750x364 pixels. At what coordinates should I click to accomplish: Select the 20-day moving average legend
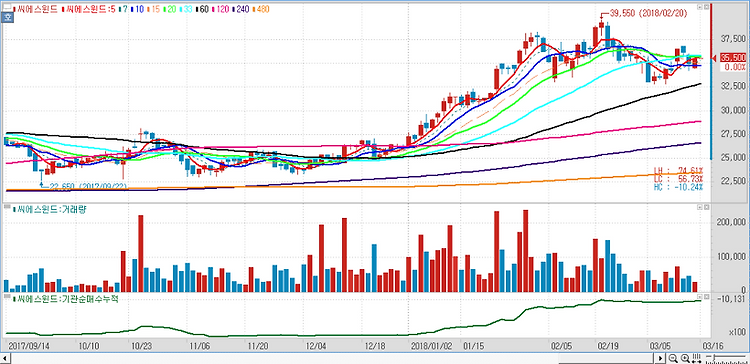(x=169, y=9)
